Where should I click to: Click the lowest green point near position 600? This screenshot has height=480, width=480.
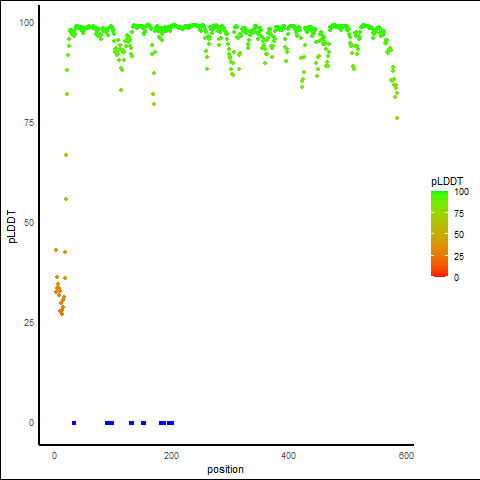coord(397,118)
